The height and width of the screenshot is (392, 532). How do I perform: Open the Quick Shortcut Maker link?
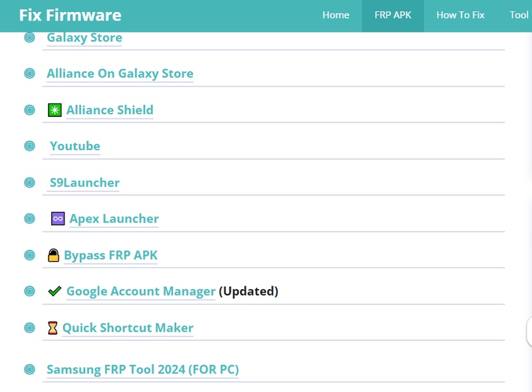(128, 328)
